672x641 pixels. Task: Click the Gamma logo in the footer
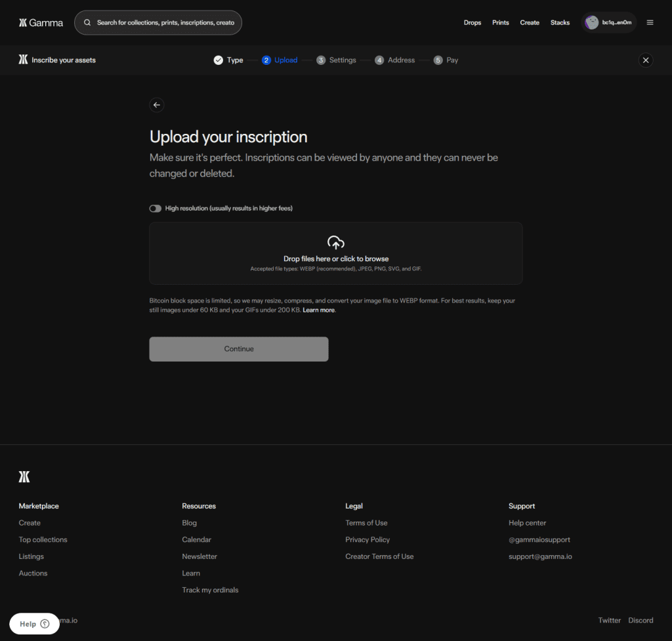[24, 477]
